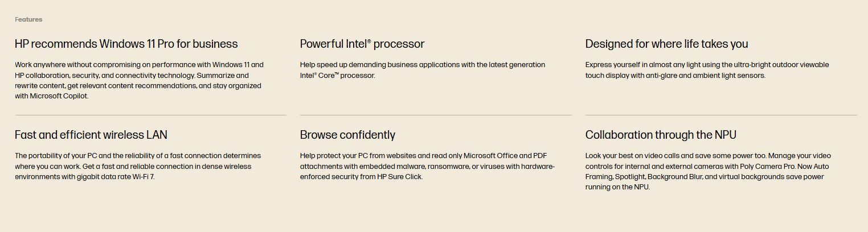Click the paragraph starting with Express yourself
The width and height of the screenshot is (868, 232).
[707, 70]
